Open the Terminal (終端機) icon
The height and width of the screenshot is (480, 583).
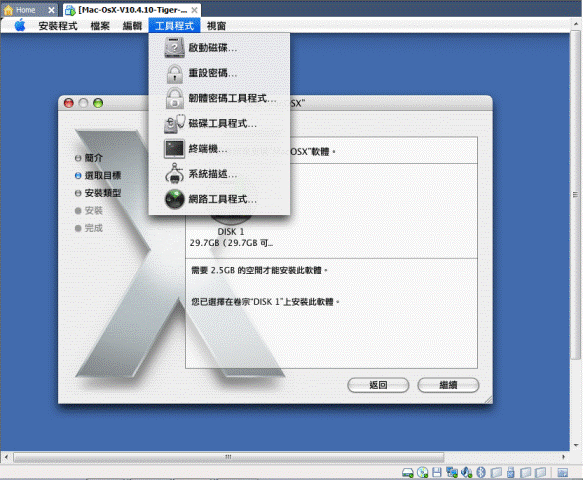point(174,149)
